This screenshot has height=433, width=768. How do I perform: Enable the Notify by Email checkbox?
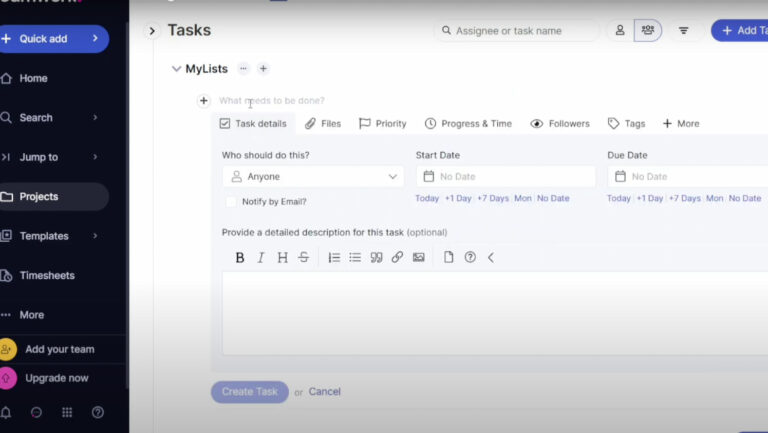click(x=231, y=201)
